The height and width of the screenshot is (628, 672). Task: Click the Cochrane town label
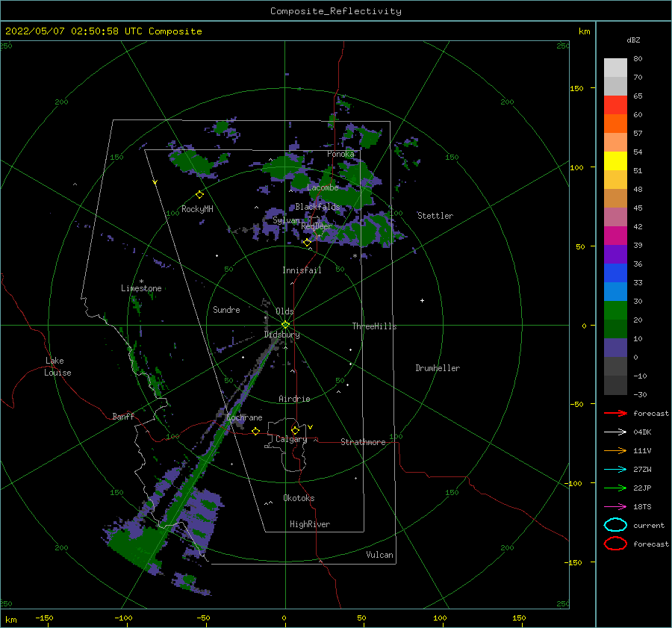(244, 417)
